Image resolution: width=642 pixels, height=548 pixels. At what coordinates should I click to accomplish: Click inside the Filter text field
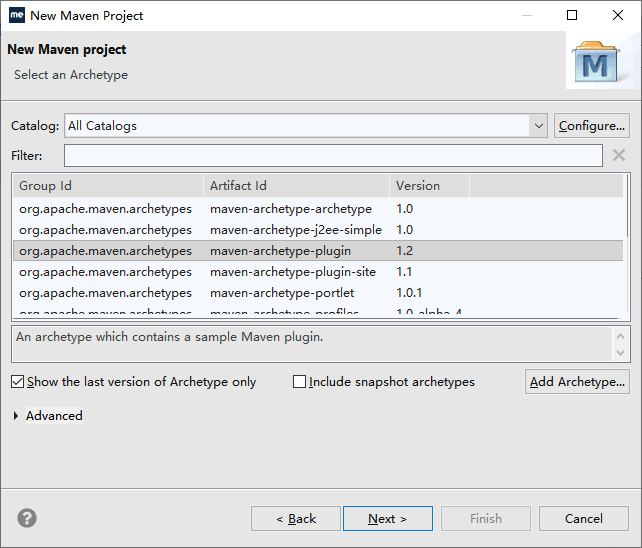[x=333, y=156]
